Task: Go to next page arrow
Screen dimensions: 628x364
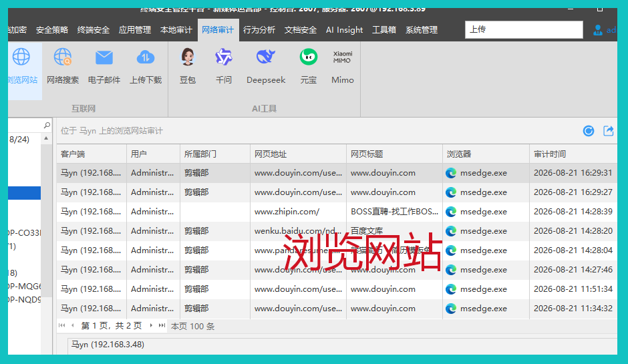Action: pos(151,325)
